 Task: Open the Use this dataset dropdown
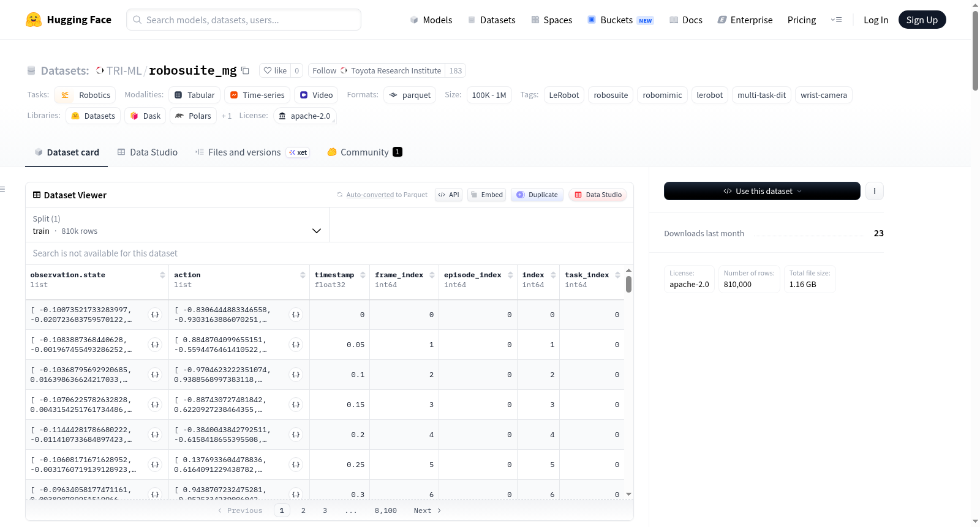tap(762, 191)
